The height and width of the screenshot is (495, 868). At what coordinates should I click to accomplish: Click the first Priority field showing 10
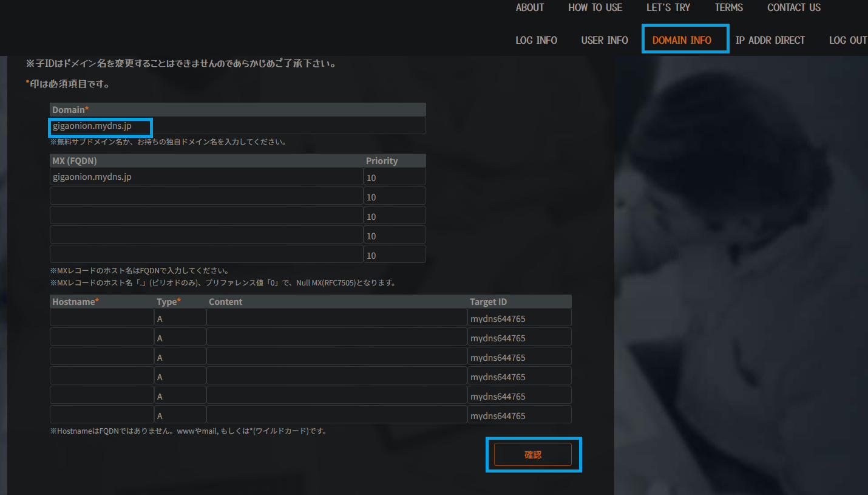point(395,177)
